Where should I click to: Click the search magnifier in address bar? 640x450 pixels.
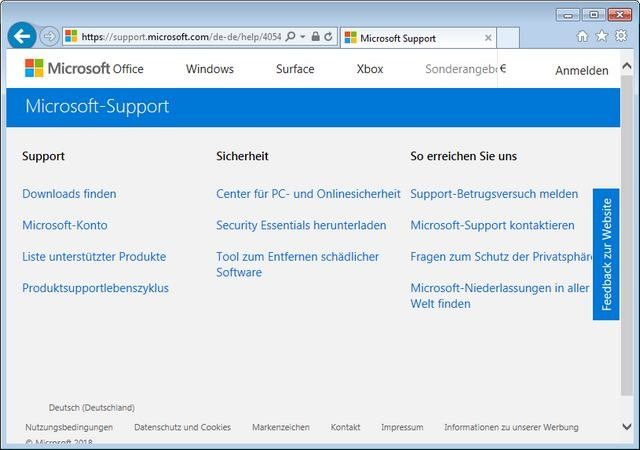click(290, 37)
